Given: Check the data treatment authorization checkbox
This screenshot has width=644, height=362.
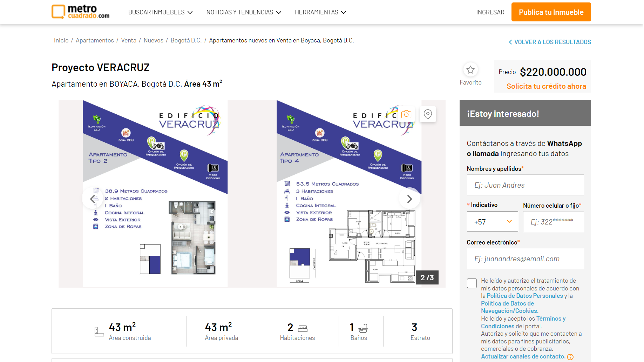Looking at the screenshot, I should [472, 283].
